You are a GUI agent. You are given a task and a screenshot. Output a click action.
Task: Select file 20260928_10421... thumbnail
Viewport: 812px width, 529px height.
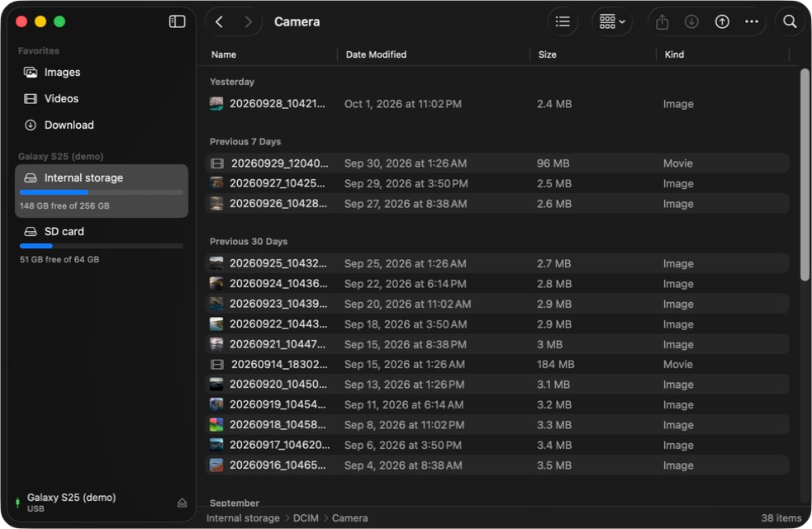(x=216, y=103)
